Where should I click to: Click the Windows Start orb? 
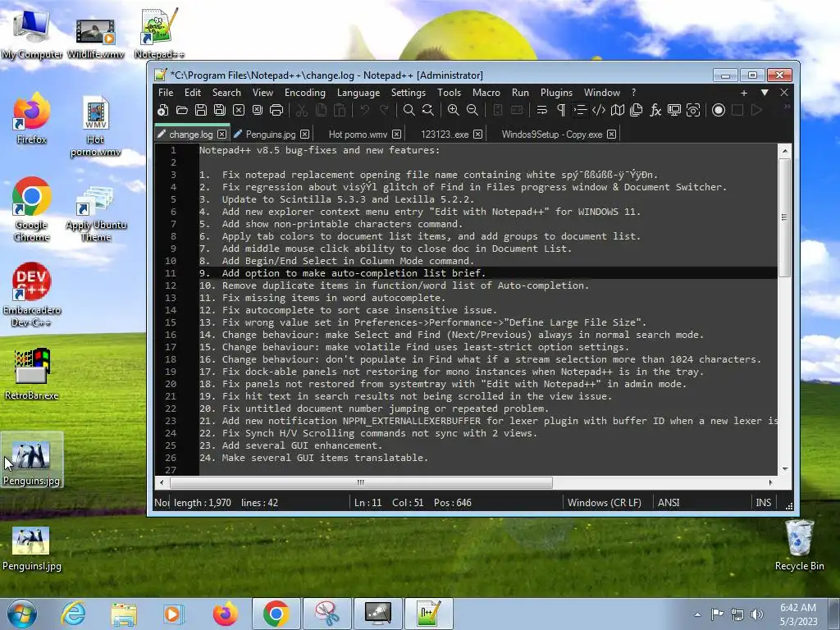(22, 614)
